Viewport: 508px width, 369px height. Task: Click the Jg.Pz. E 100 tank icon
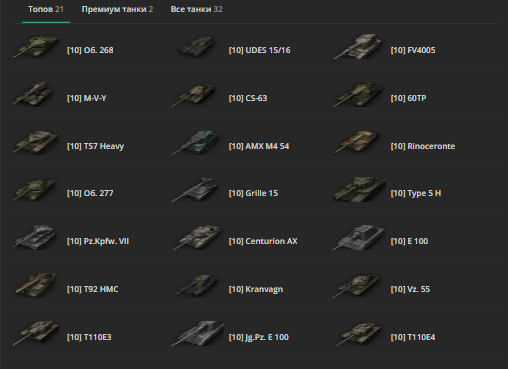197,333
